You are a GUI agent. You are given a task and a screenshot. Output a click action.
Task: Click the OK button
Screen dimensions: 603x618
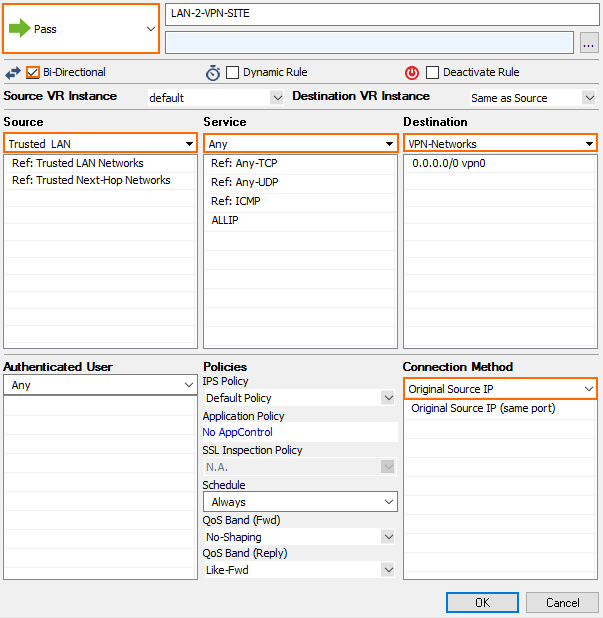click(x=482, y=603)
